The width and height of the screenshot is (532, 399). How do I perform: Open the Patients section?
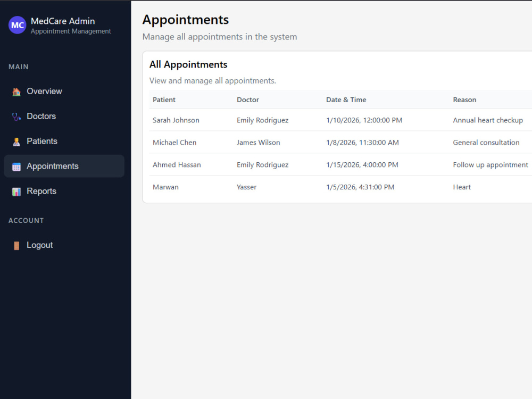64,141
